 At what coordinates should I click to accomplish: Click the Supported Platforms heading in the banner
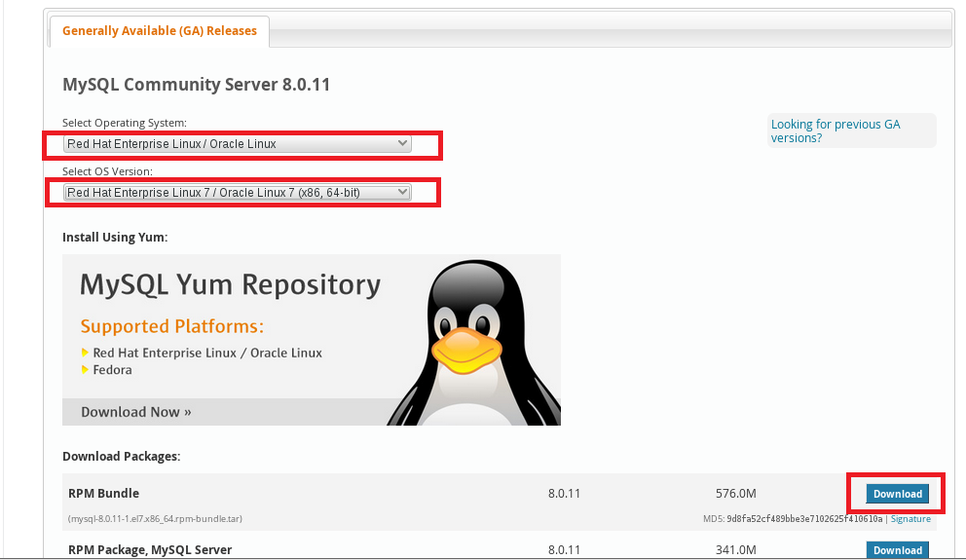tap(172, 326)
